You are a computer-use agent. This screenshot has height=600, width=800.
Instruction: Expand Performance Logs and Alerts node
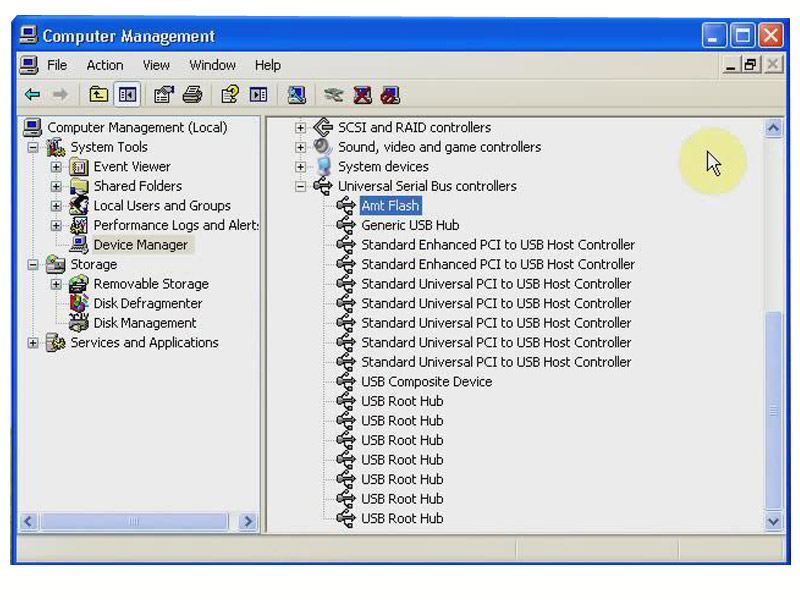[x=56, y=225]
